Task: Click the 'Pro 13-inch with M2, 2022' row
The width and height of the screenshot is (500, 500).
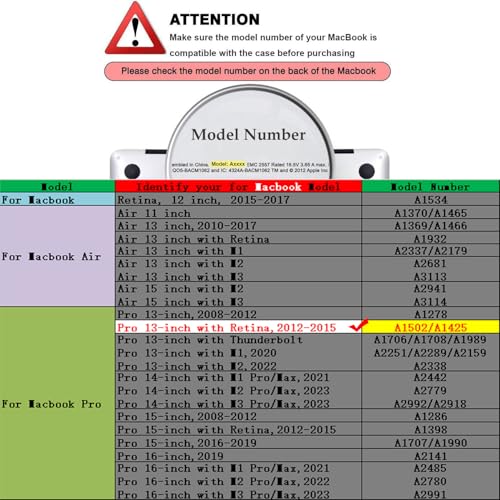Action: pos(238,366)
